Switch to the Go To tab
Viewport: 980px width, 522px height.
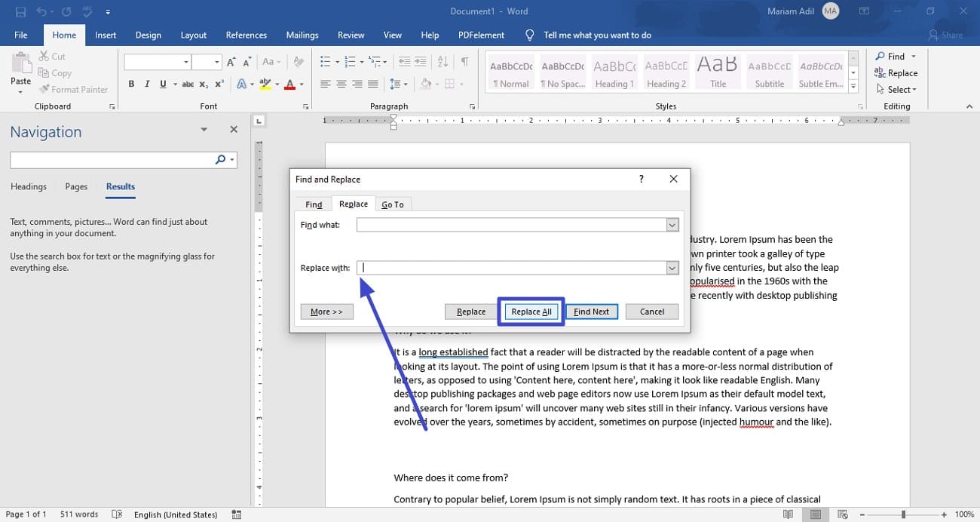(x=392, y=204)
